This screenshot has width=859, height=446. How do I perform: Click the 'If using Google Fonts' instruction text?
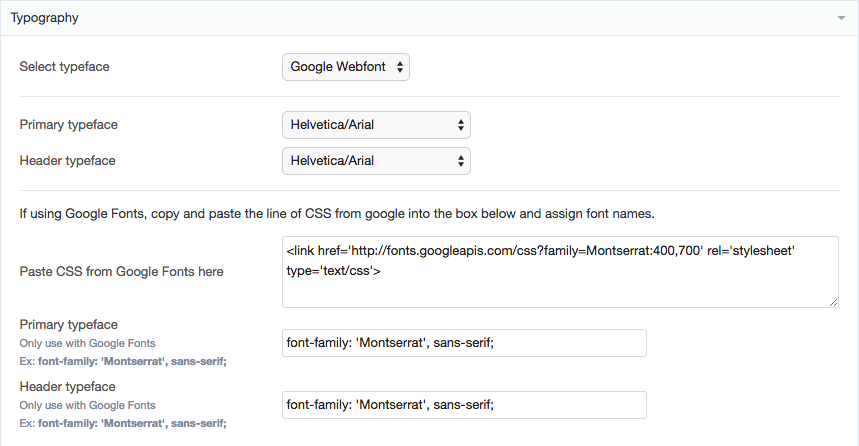[337, 213]
